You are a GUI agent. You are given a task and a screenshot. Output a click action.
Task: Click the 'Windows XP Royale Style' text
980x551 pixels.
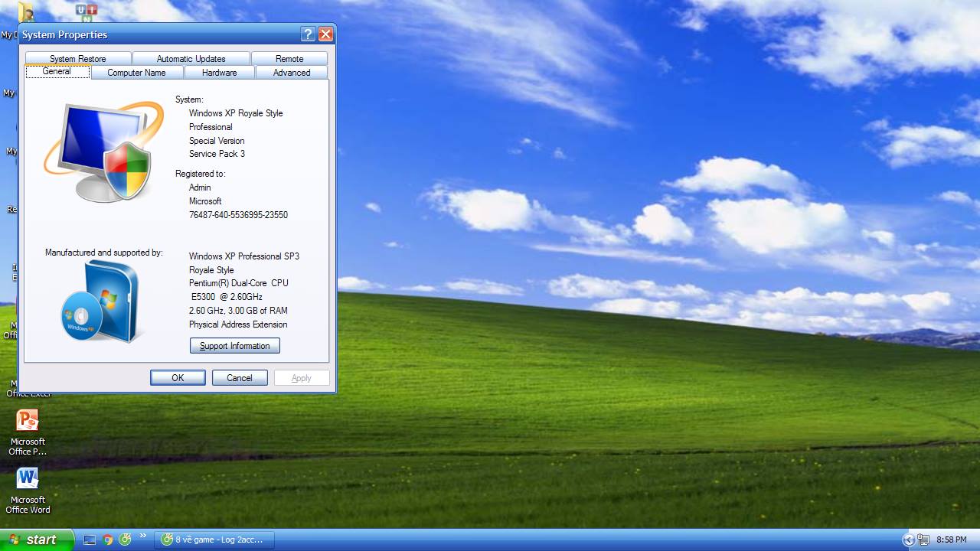point(236,113)
